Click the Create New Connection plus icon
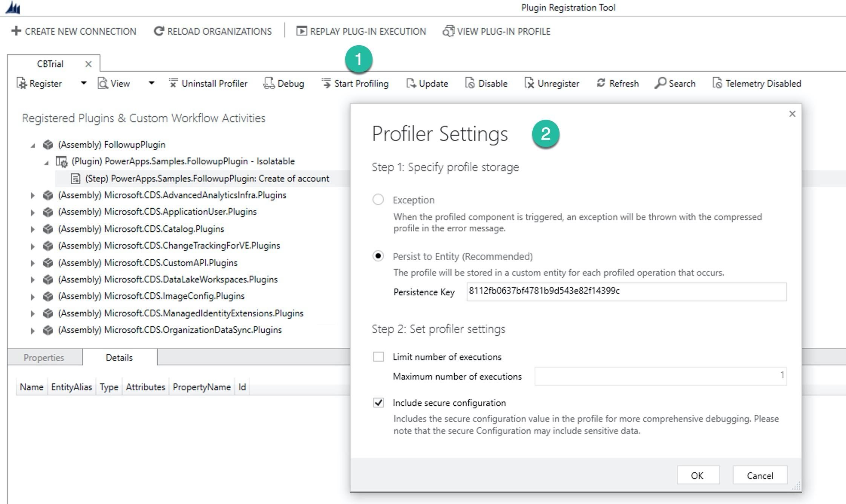This screenshot has width=846, height=504. tap(16, 31)
